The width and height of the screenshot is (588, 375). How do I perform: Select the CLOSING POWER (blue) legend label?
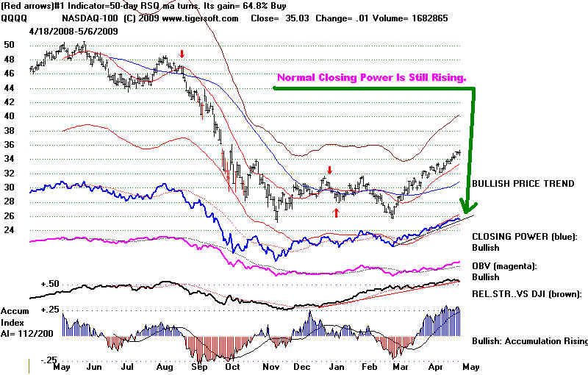[524, 236]
